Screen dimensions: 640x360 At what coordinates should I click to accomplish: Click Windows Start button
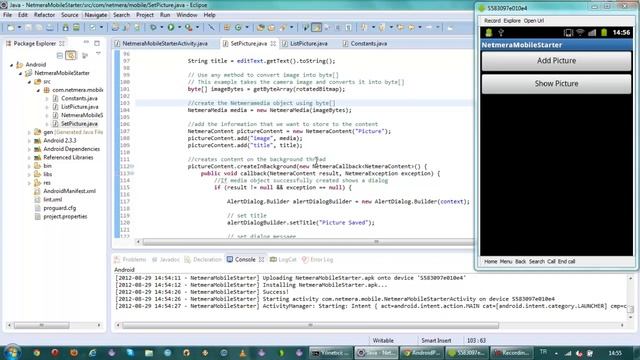tap(11, 352)
